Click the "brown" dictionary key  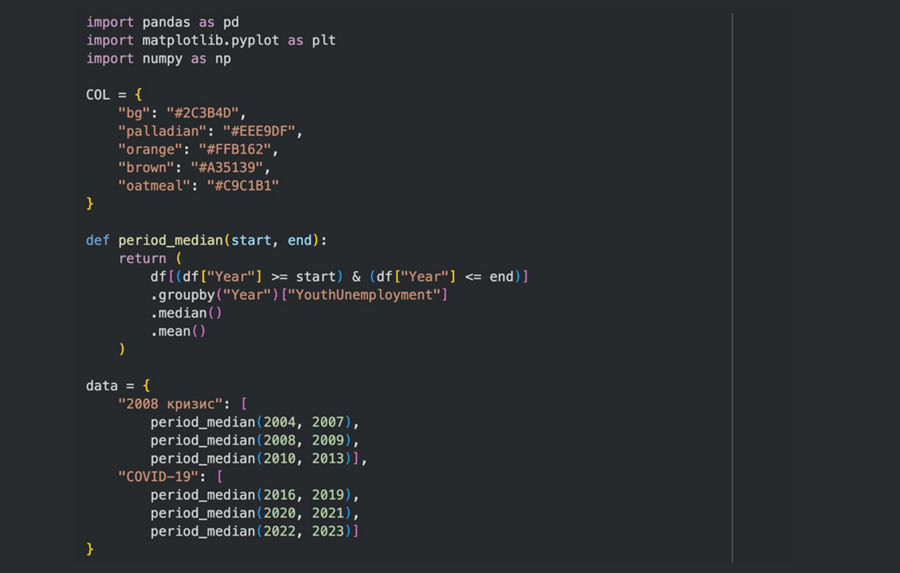pos(146,167)
